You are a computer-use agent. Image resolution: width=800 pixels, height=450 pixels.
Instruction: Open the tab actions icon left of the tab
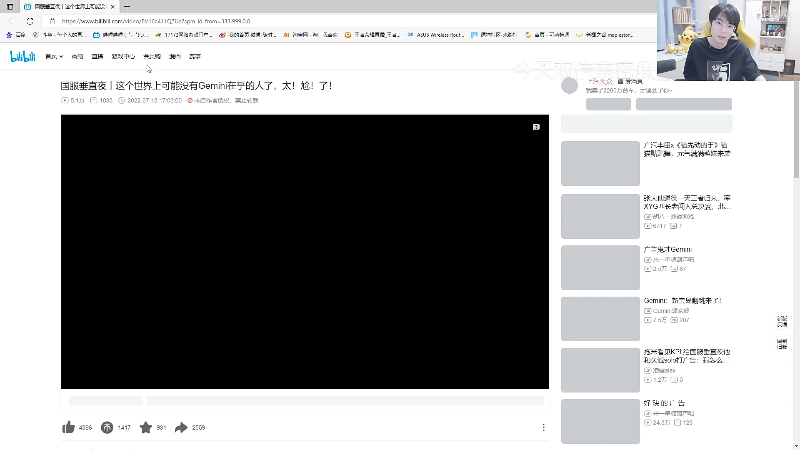point(10,7)
